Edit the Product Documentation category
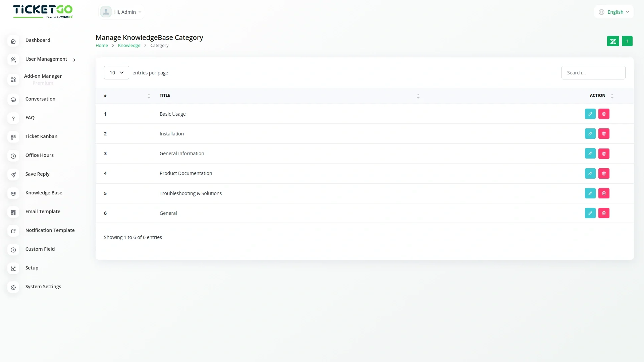Screen dimensions: 644x362 point(590,174)
